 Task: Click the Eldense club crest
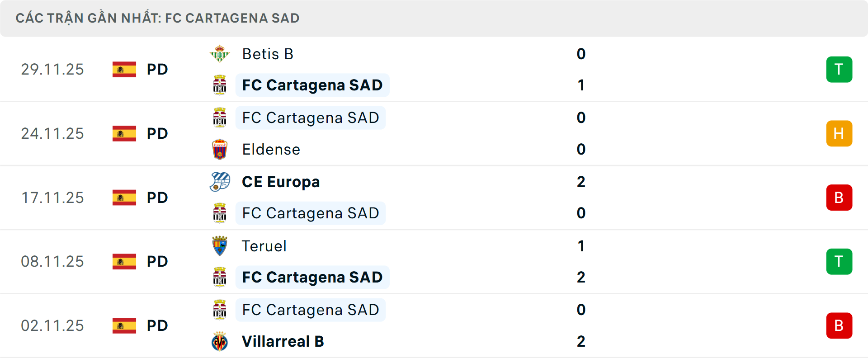pos(220,149)
